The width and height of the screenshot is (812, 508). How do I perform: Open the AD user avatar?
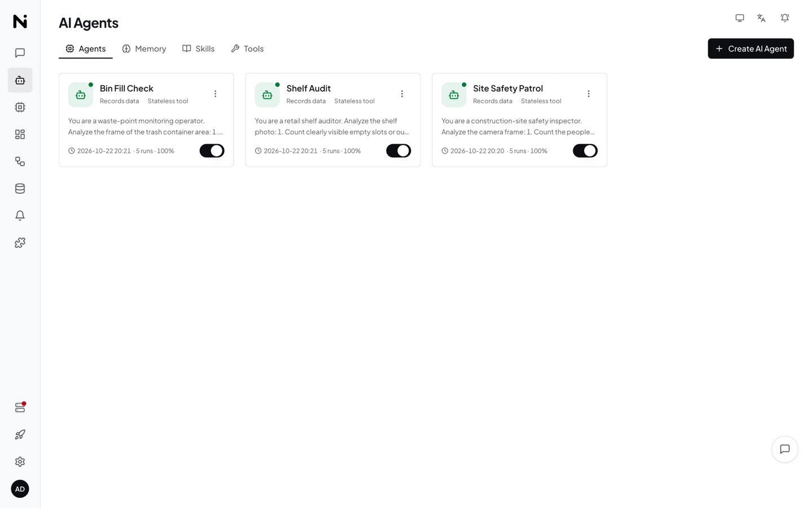tap(20, 489)
